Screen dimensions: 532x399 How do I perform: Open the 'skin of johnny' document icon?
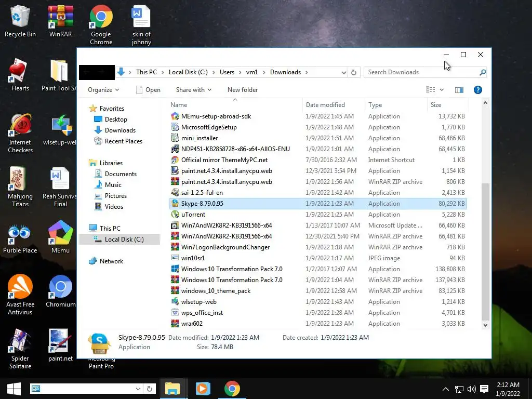click(x=141, y=25)
